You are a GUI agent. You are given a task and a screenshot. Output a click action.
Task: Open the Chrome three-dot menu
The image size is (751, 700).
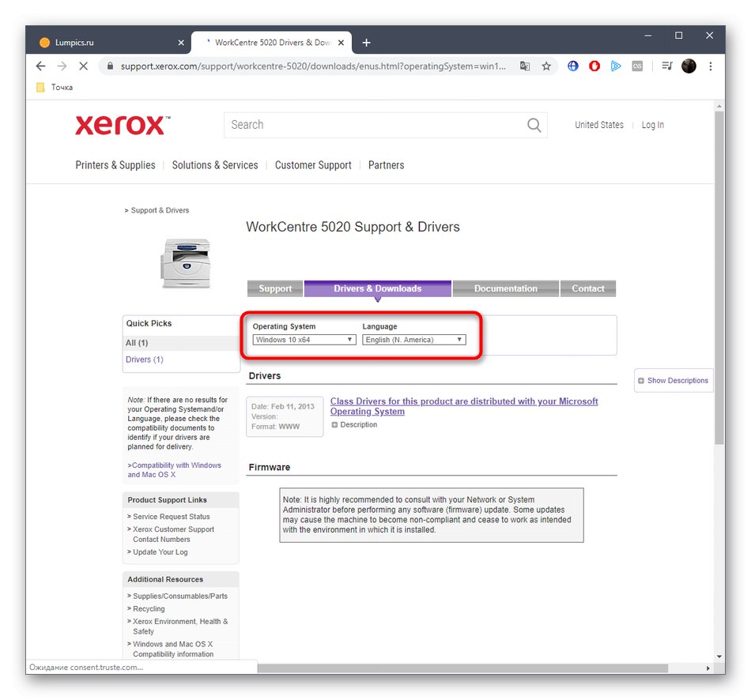[x=711, y=66]
